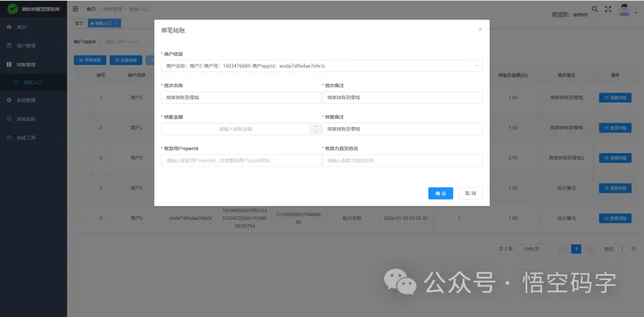Tick the checkbox for row 4
The height and width of the screenshot is (317, 644).
82,188
